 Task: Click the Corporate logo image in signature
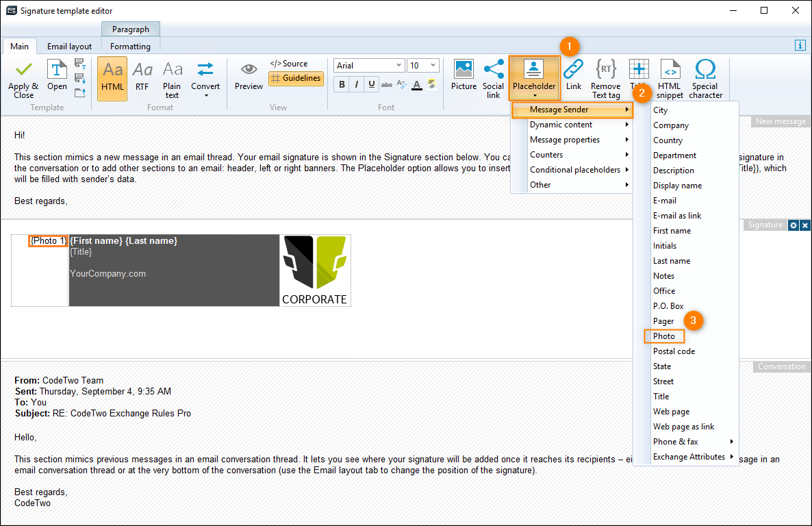pyautogui.click(x=315, y=271)
